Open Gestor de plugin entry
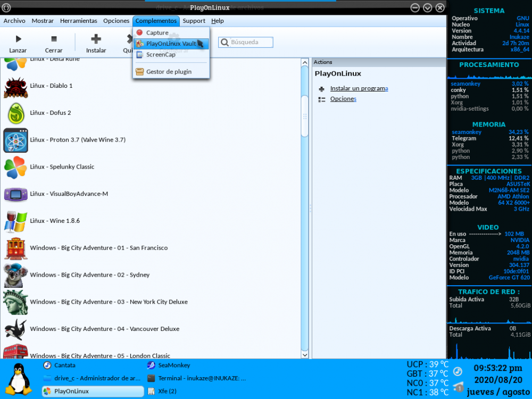The image size is (532, 399). point(169,72)
